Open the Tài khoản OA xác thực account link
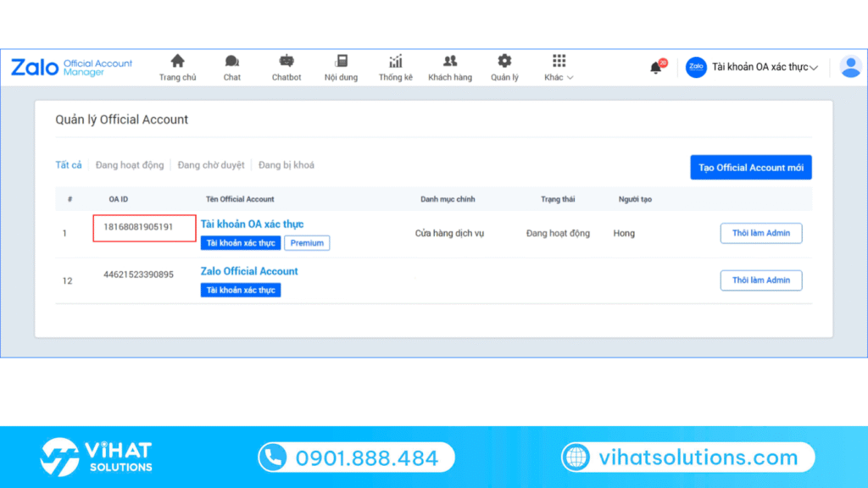 click(x=252, y=224)
